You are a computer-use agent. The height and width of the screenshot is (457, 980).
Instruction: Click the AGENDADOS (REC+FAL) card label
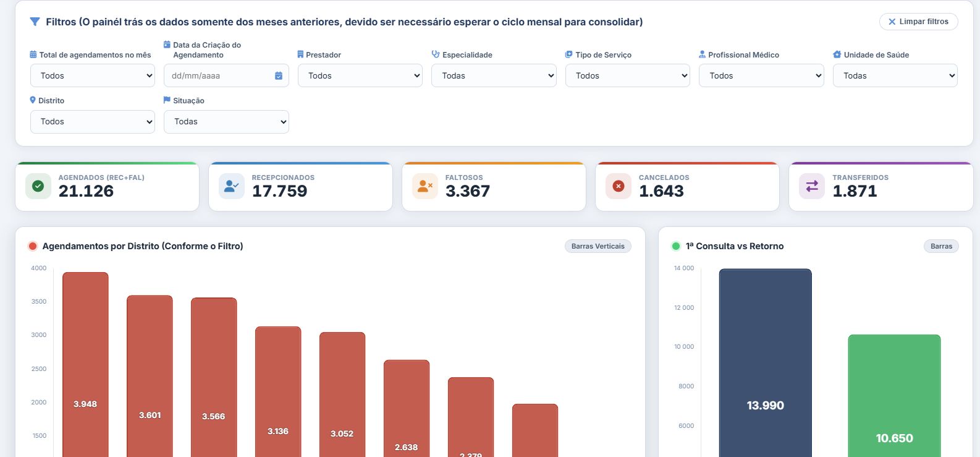pos(101,177)
